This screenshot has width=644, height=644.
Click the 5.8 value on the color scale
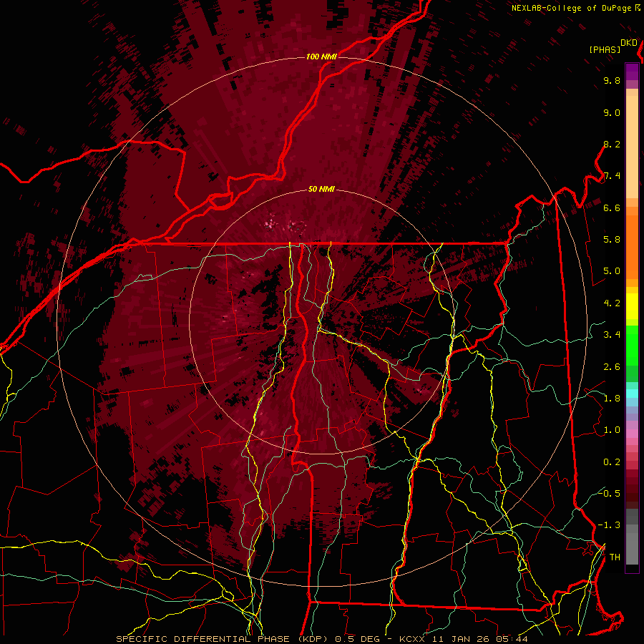click(x=612, y=240)
